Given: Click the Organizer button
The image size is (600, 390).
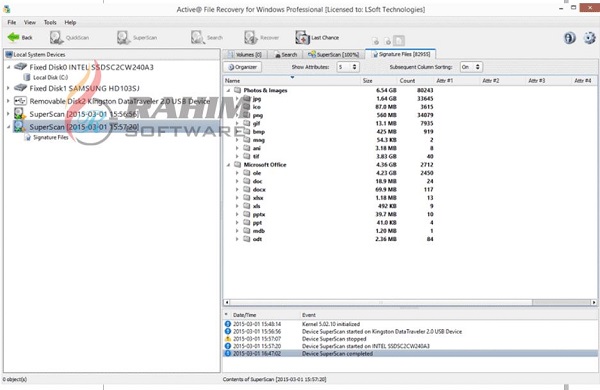Looking at the screenshot, I should point(243,67).
